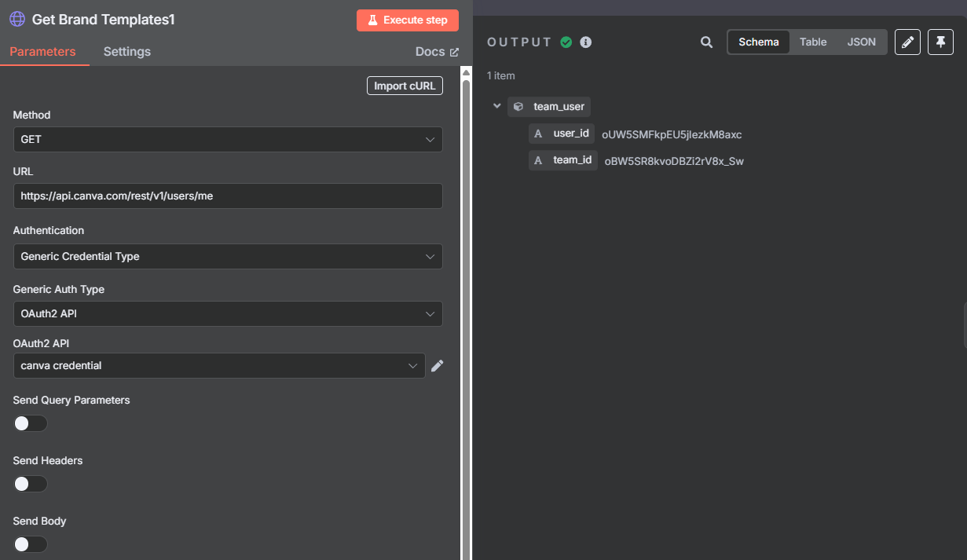Click the team_user object cube icon
This screenshot has width=967, height=560.
point(518,107)
